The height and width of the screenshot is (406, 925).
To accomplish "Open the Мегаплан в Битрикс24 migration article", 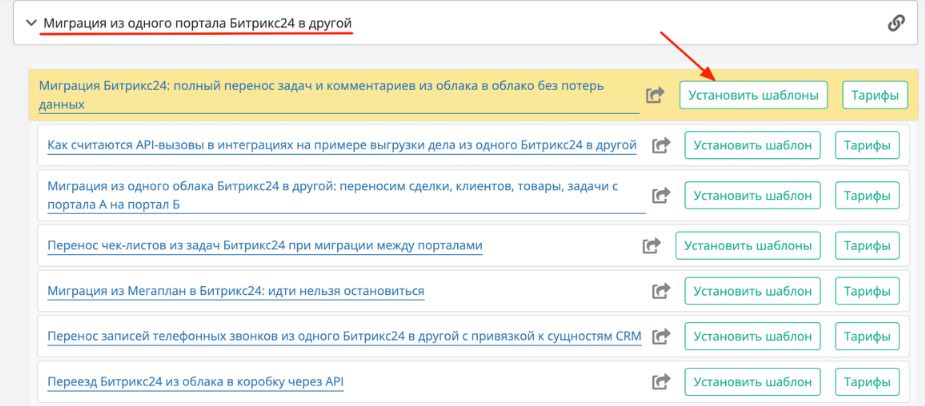I will point(236,291).
